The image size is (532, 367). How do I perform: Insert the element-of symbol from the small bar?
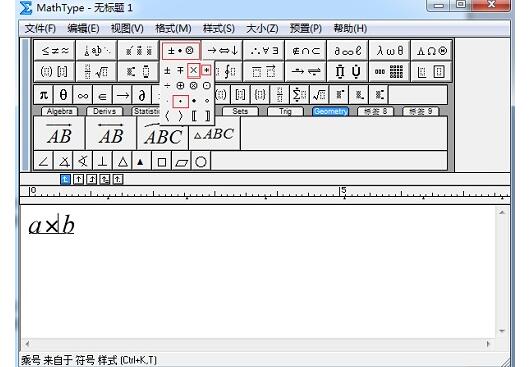pos(102,95)
